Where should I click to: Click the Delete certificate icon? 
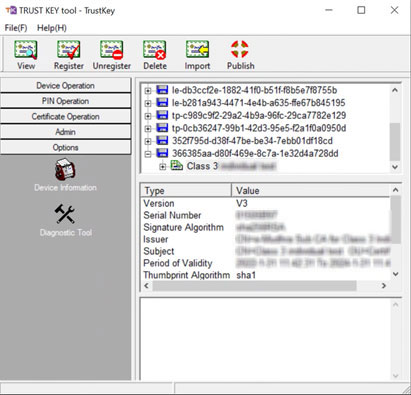[x=155, y=50]
